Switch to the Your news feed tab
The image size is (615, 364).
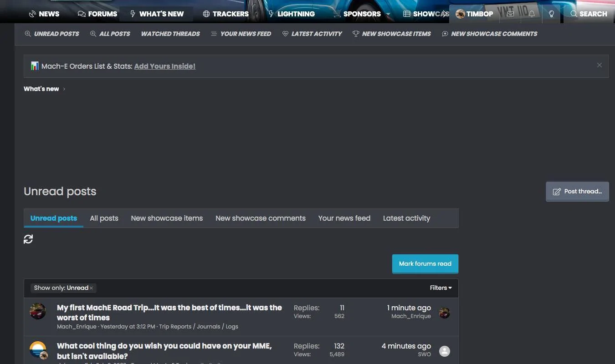(344, 218)
